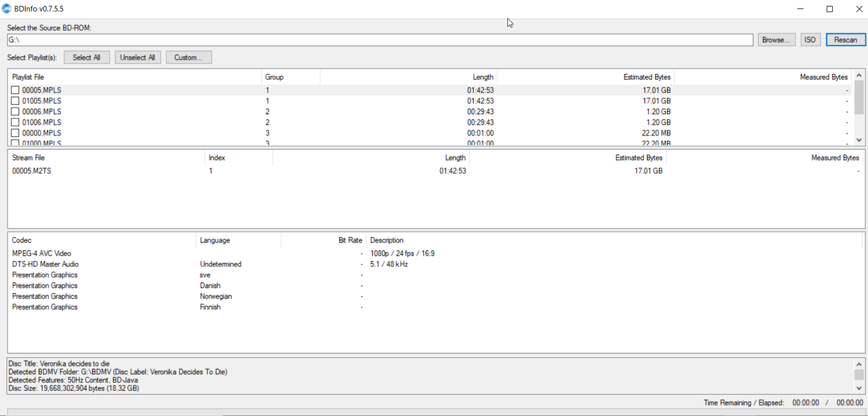The image size is (868, 416).
Task: Click 00006.MPLS length 00:29:43
Action: (480, 112)
